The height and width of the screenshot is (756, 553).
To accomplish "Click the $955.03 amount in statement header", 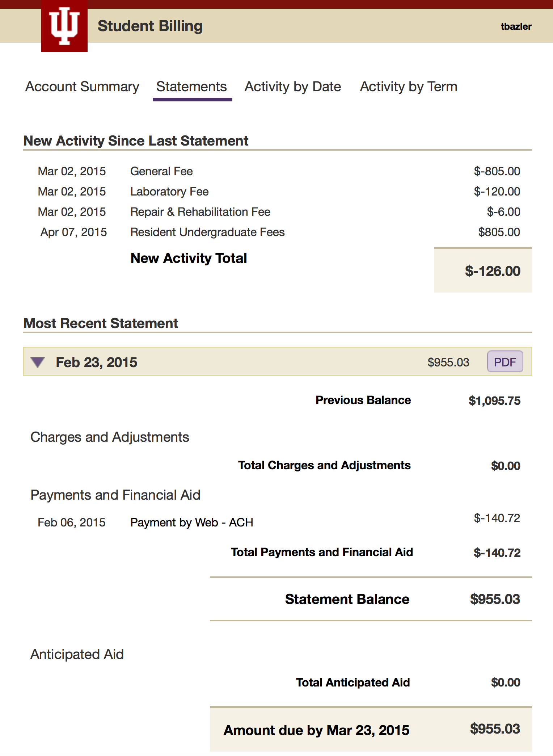I will point(448,362).
